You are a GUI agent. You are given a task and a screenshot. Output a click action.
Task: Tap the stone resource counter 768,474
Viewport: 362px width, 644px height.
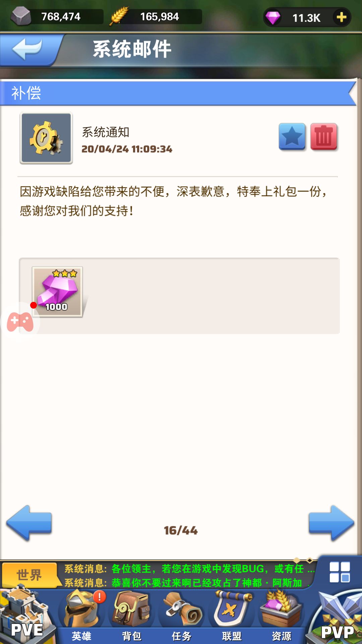tap(56, 16)
